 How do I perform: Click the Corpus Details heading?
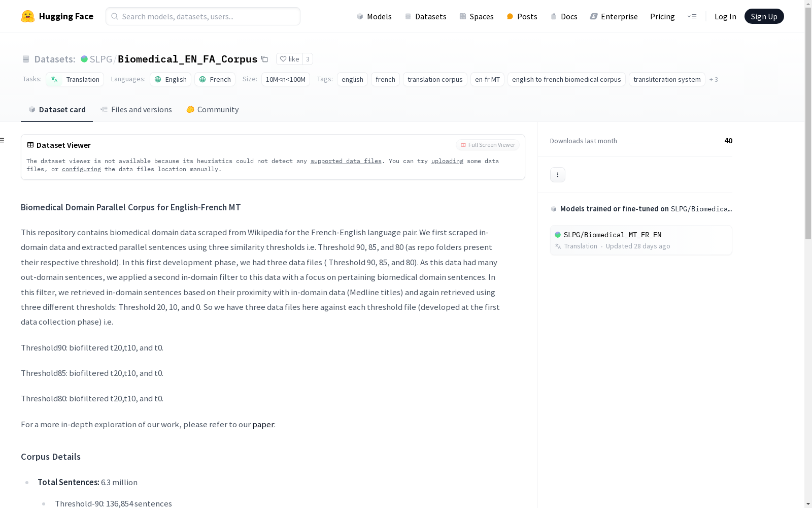51,457
